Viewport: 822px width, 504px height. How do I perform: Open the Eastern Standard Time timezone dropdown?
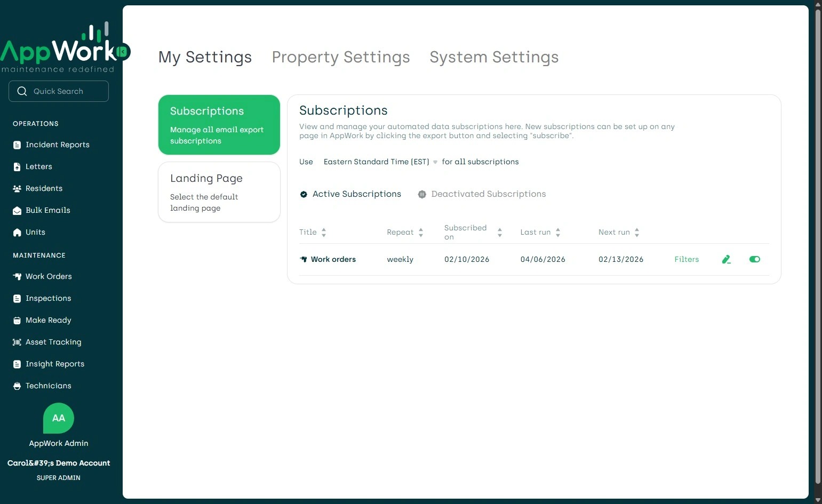coord(380,162)
